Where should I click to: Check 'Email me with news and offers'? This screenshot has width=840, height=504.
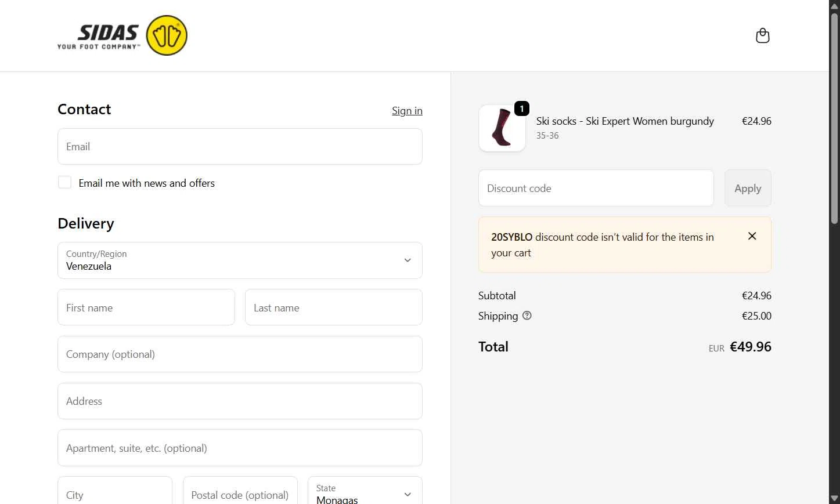(x=64, y=183)
